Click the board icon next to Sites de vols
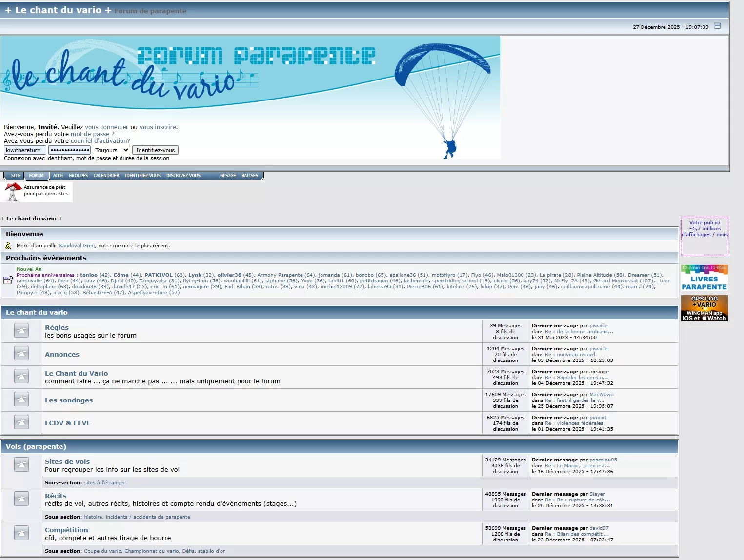The height and width of the screenshot is (560, 744). [x=21, y=465]
